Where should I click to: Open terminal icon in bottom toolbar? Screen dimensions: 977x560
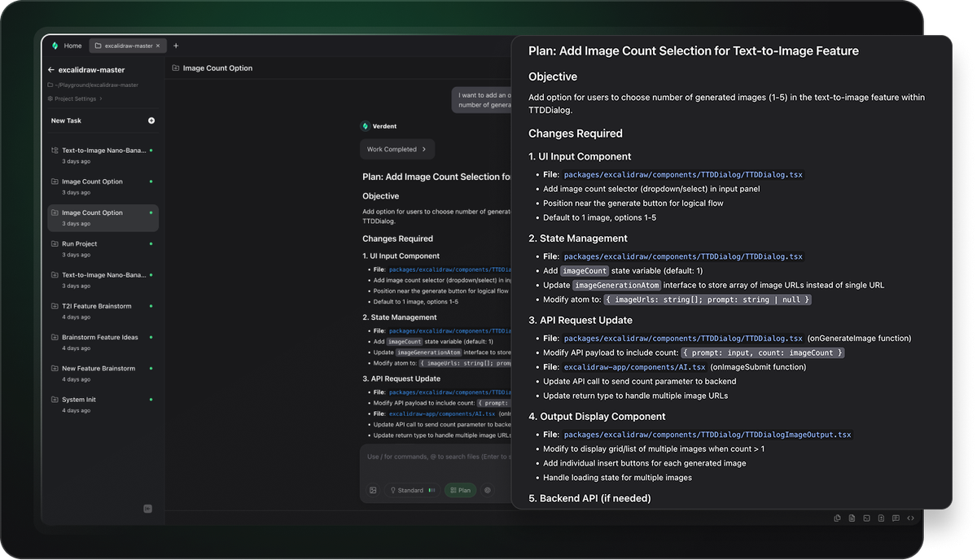pyautogui.click(x=866, y=518)
